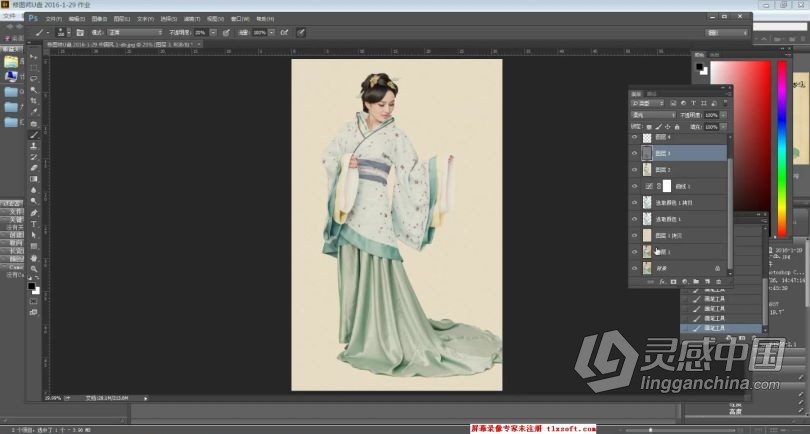810x434 pixels.
Task: Open layer fill dropdown arrow
Action: point(723,127)
